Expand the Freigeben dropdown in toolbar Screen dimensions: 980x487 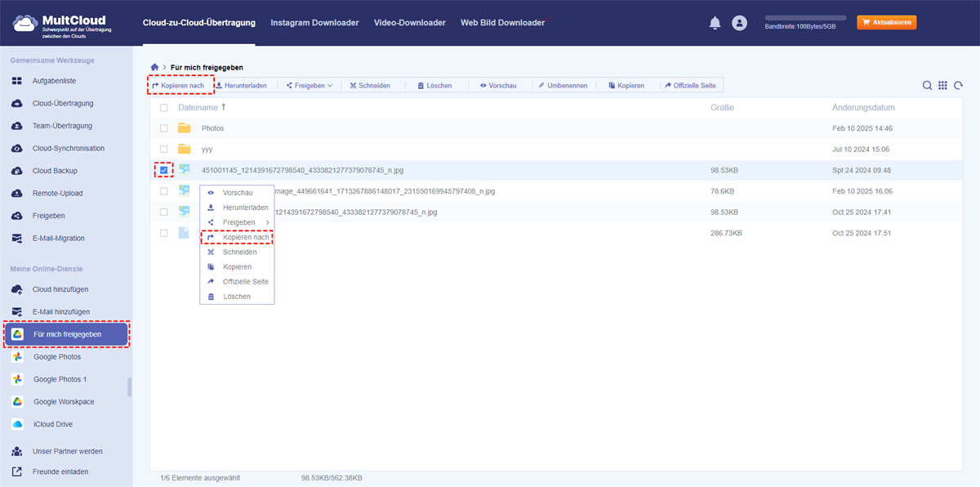[309, 85]
